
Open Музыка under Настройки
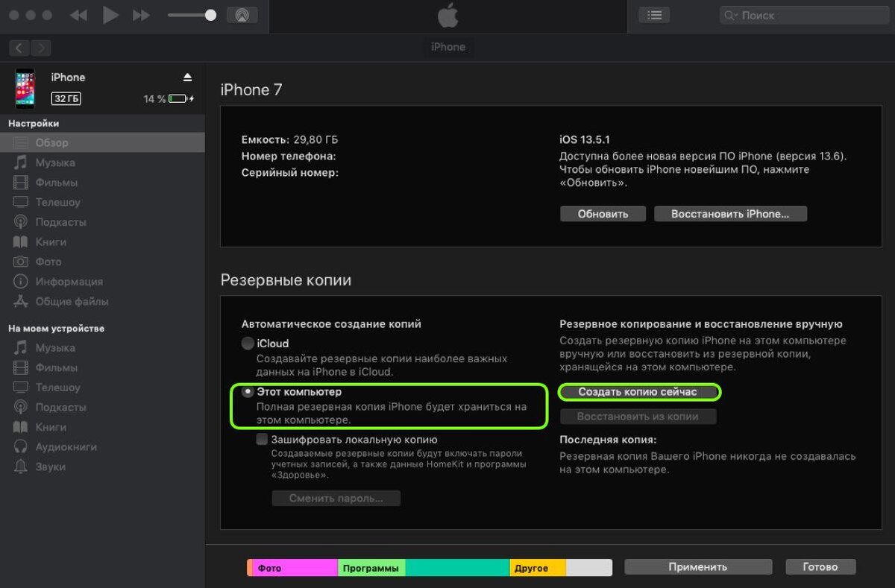(x=102, y=162)
